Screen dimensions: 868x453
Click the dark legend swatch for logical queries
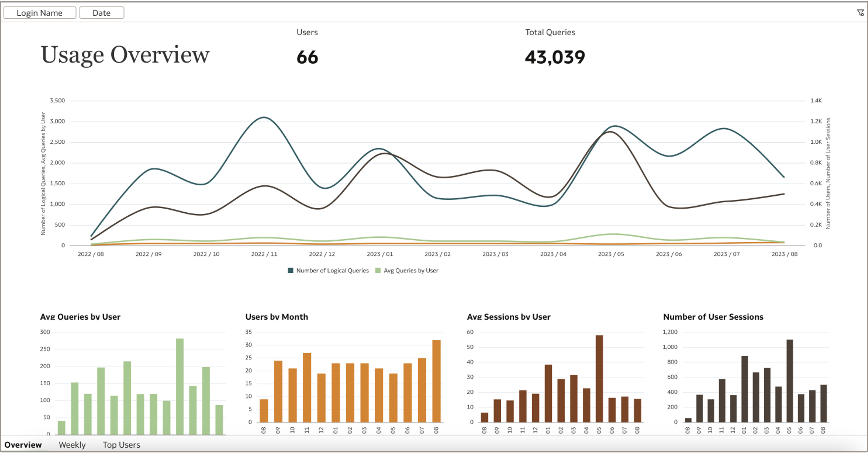click(290, 270)
